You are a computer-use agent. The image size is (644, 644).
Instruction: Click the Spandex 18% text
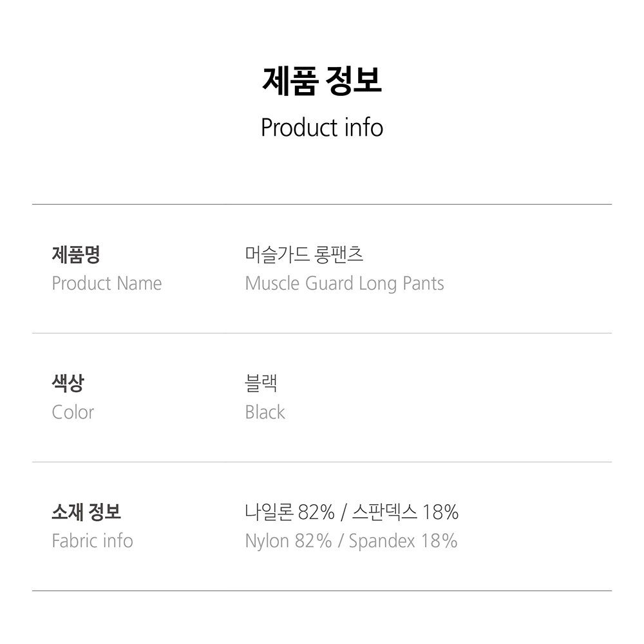click(403, 541)
